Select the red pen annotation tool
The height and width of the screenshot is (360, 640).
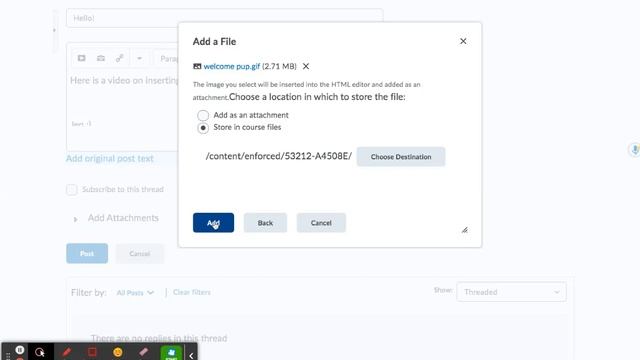[66, 352]
